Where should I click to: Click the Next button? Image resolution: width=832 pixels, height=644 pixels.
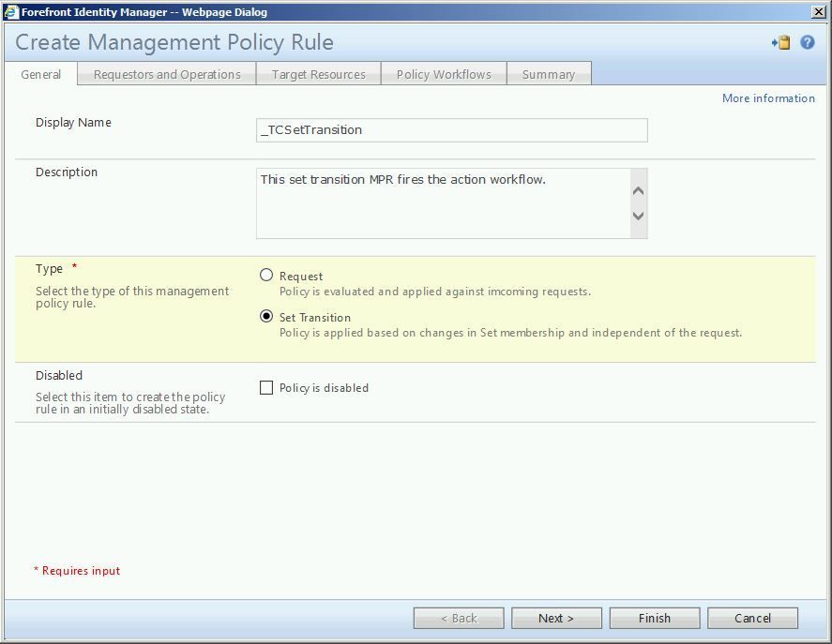556,618
